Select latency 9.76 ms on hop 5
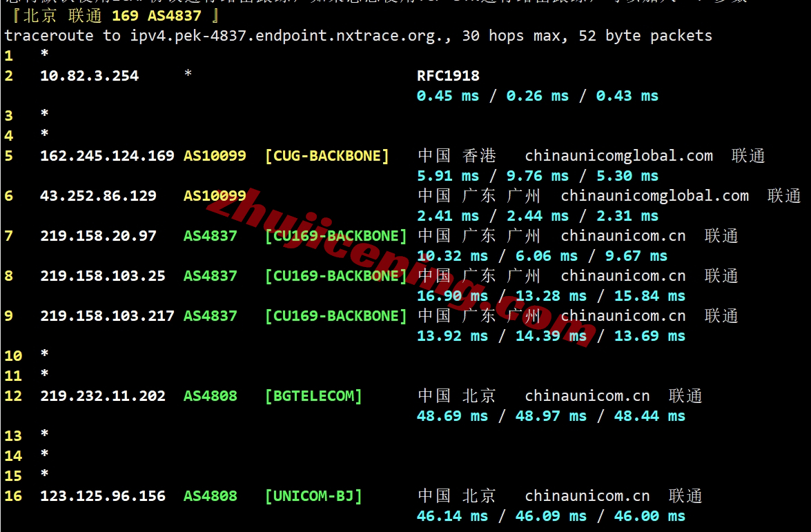The width and height of the screenshot is (811, 532). point(538,176)
